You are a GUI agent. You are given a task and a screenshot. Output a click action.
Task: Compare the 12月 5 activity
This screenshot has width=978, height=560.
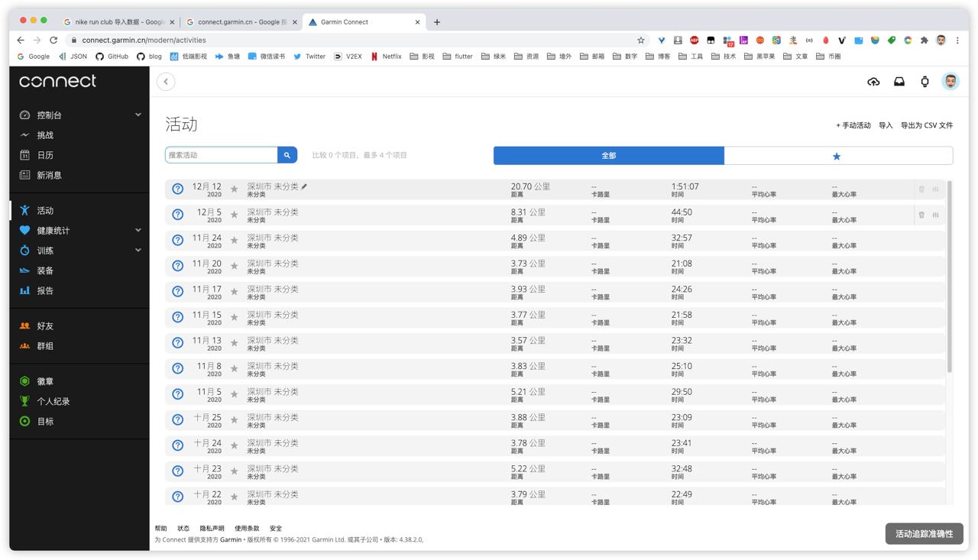(x=935, y=215)
